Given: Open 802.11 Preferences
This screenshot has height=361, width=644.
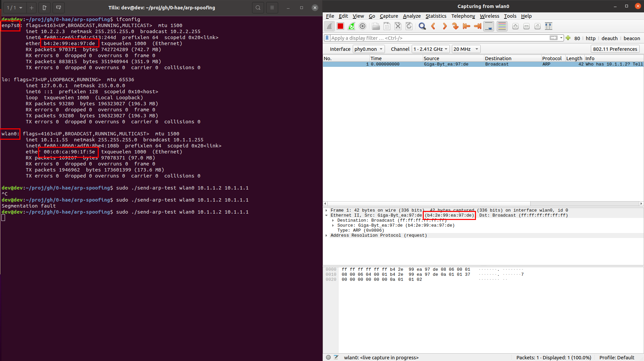Looking at the screenshot, I should tap(615, 49).
